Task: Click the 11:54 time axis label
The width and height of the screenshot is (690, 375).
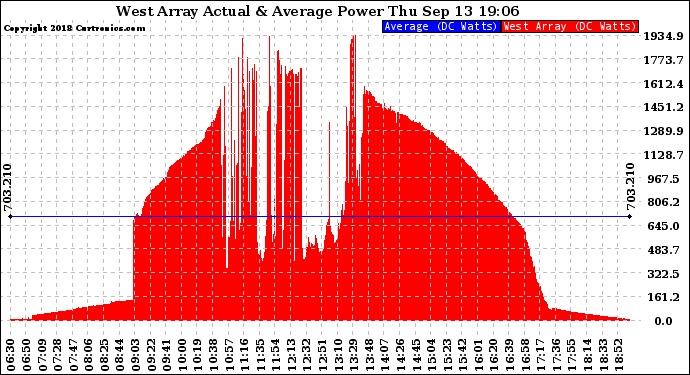Action: click(275, 354)
